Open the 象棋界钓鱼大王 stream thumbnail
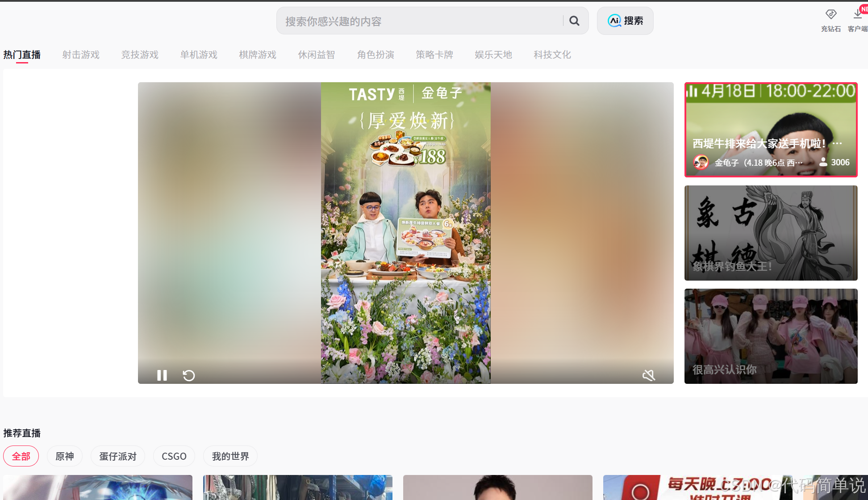Image resolution: width=868 pixels, height=500 pixels. (771, 233)
